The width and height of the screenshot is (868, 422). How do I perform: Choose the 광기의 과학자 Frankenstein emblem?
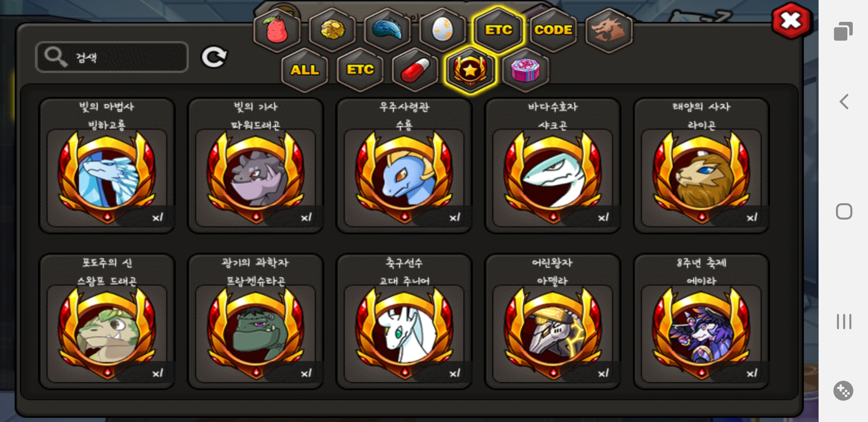pos(255,322)
